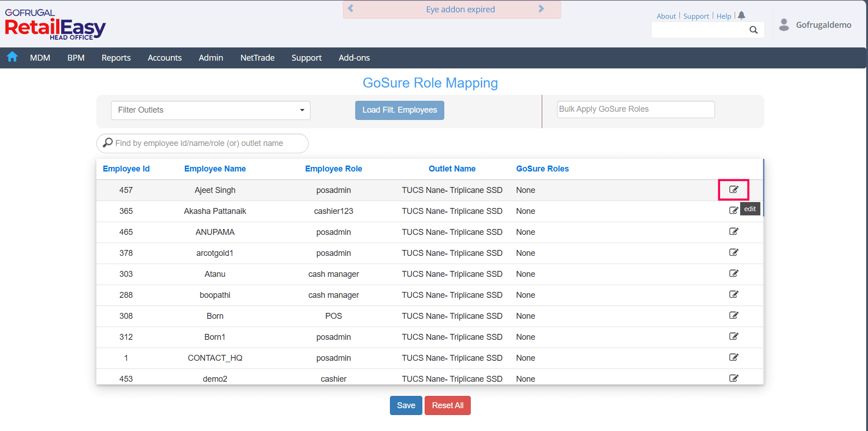Click edit icon for boopathi

[733, 295]
